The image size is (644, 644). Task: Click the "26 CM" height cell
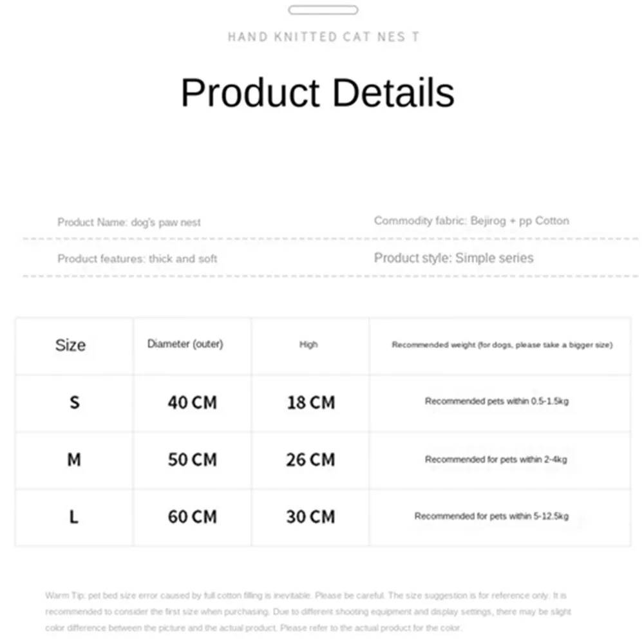coord(310,460)
